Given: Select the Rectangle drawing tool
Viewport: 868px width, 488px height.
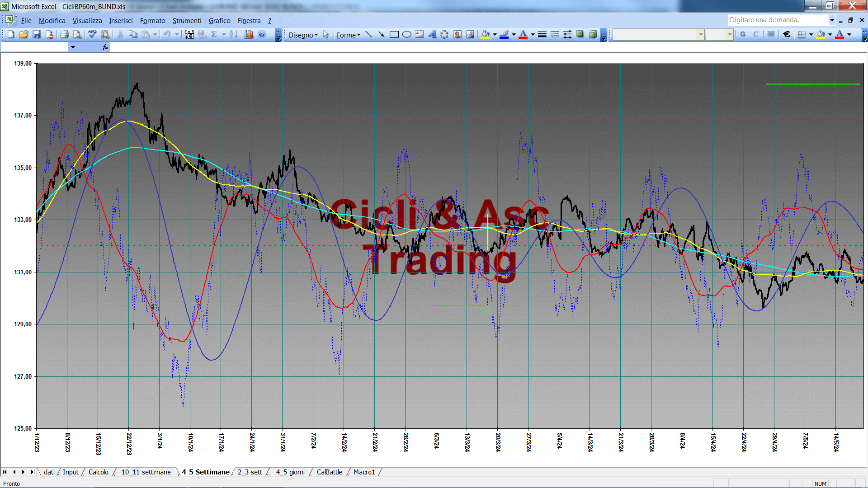Looking at the screenshot, I should [394, 34].
